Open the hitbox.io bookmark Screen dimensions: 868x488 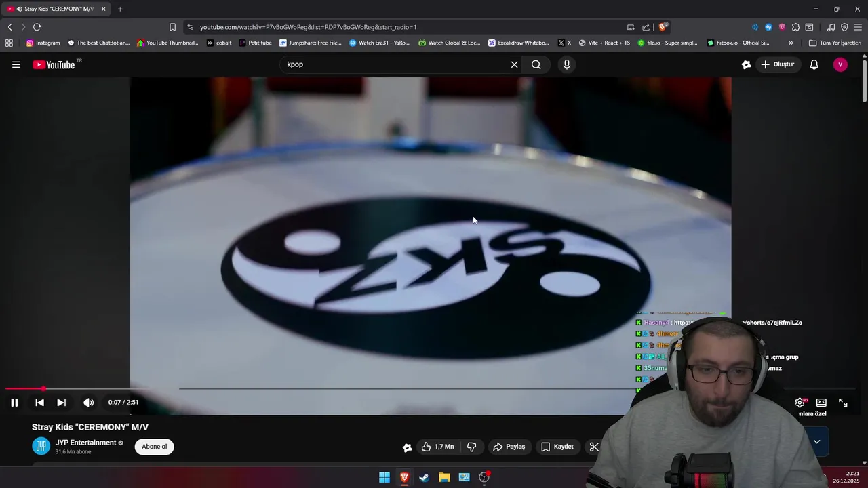click(738, 43)
